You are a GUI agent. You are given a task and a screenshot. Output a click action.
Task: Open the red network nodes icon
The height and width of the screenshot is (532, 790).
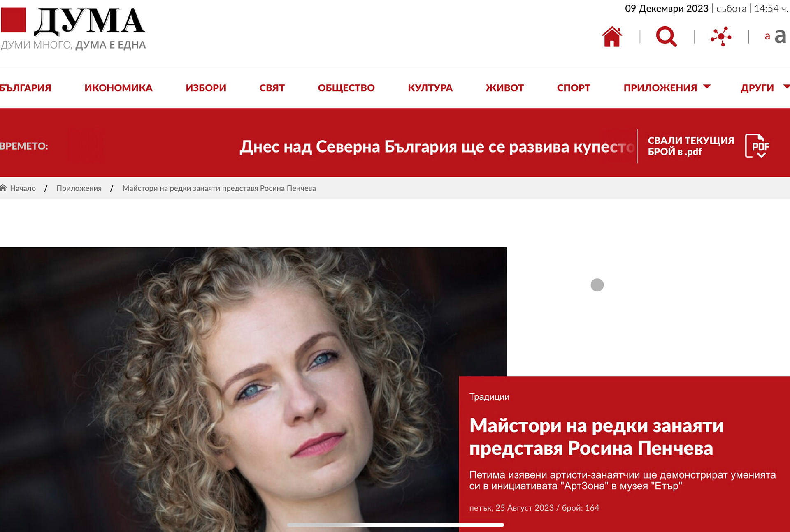click(721, 37)
